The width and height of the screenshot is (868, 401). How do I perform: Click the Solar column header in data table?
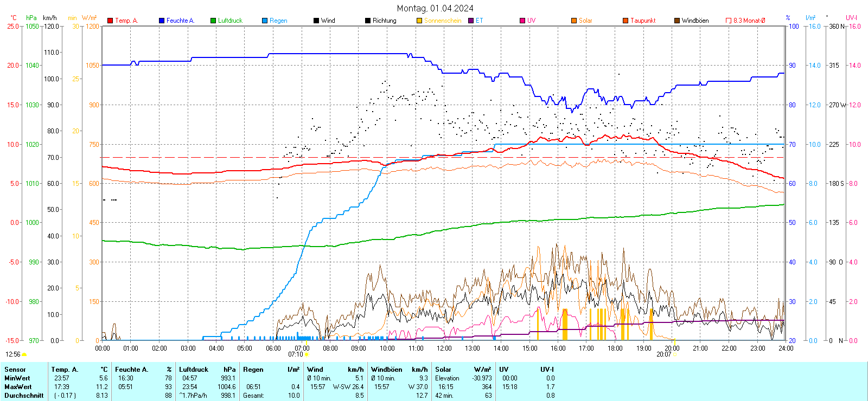click(443, 370)
